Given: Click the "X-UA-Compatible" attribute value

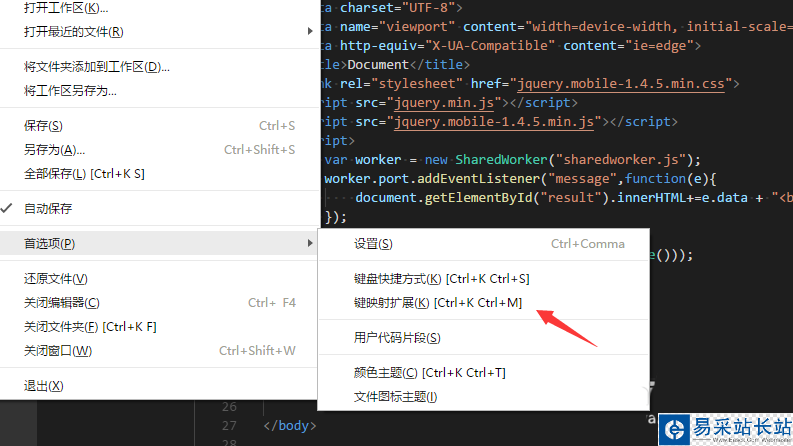Looking at the screenshot, I should [x=490, y=46].
